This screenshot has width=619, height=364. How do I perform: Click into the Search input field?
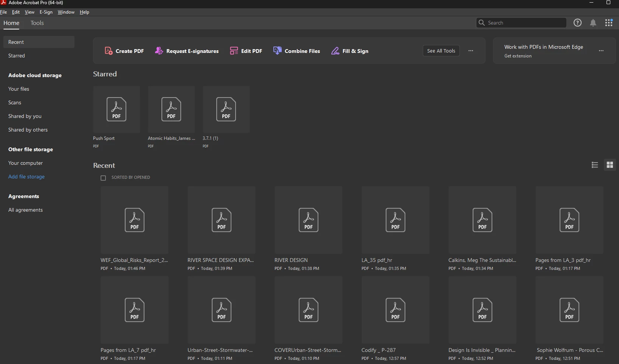click(521, 23)
